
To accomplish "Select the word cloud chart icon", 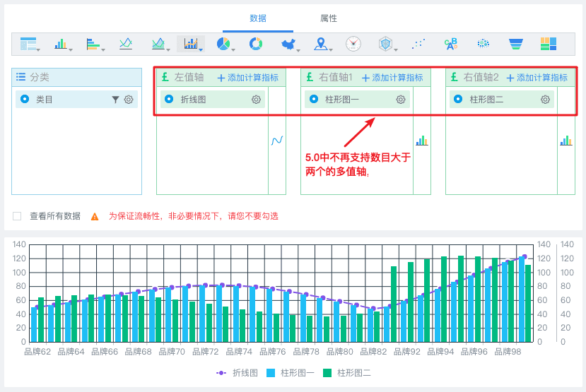I will (451, 44).
